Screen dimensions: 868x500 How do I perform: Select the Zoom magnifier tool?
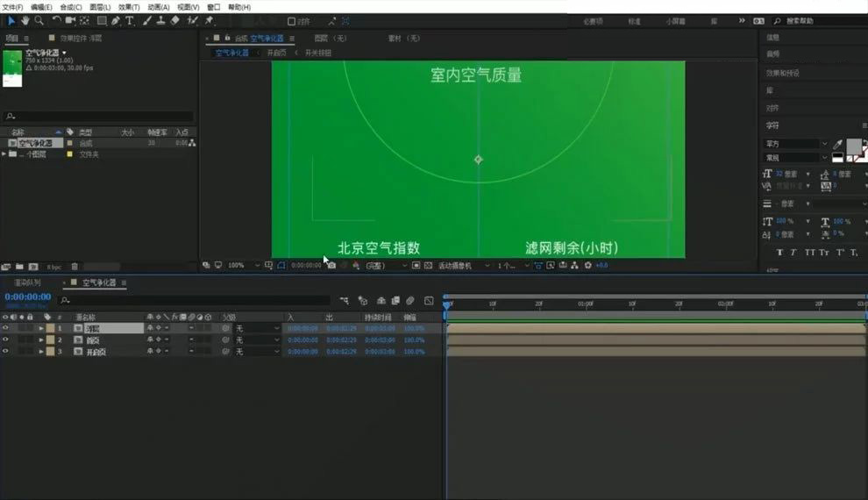point(39,21)
